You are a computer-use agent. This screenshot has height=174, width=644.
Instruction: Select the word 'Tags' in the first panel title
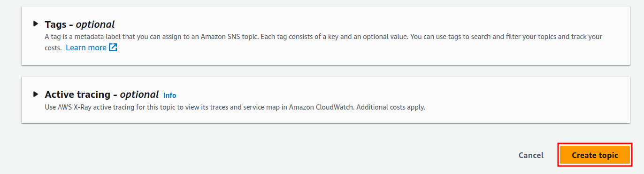click(55, 24)
